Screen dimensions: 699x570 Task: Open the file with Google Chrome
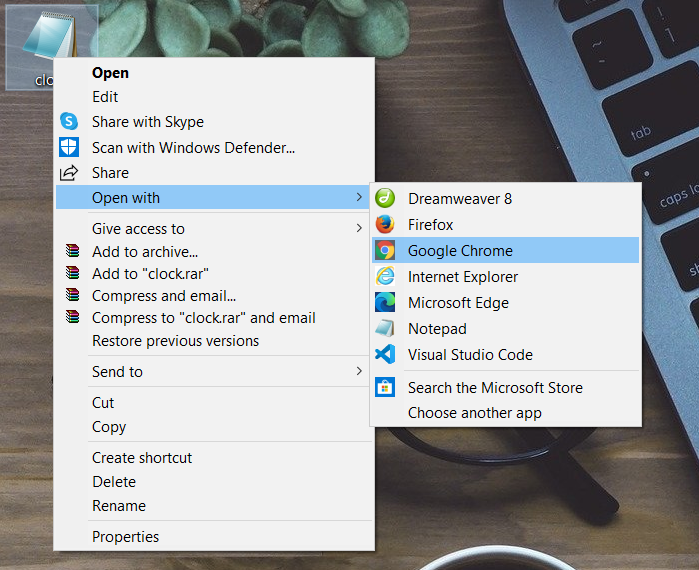point(506,250)
